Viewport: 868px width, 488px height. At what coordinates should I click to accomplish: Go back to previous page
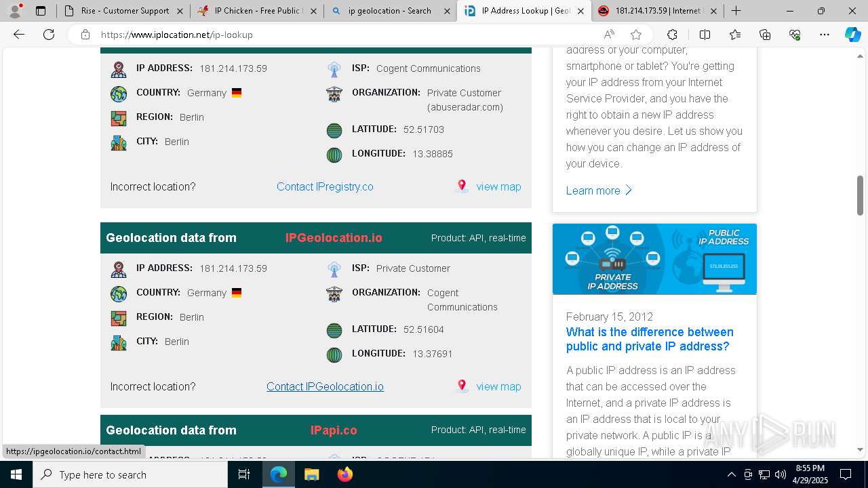click(x=19, y=35)
